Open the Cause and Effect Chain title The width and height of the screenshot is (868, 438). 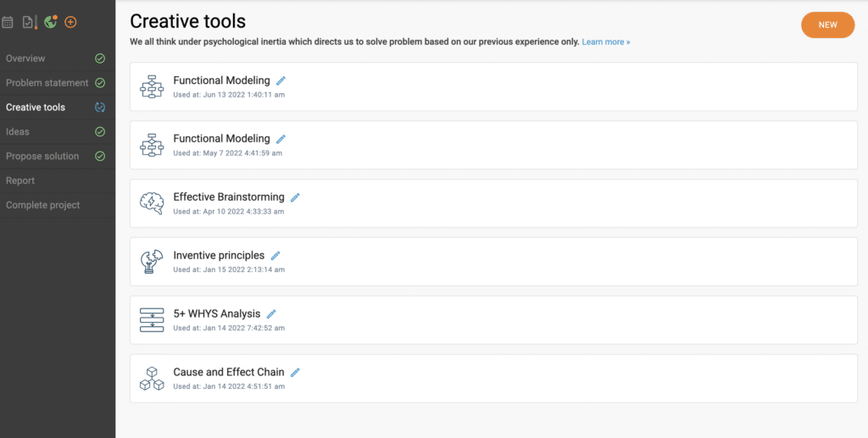[x=229, y=372]
